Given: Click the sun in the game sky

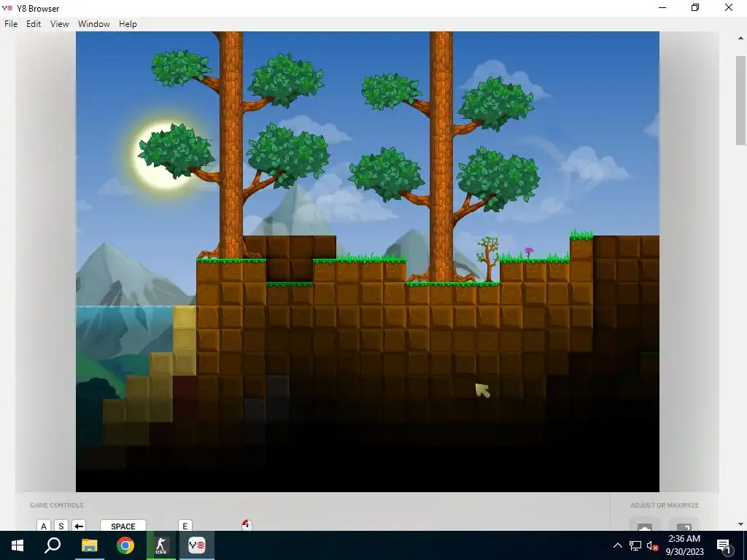Looking at the screenshot, I should coord(164,155).
